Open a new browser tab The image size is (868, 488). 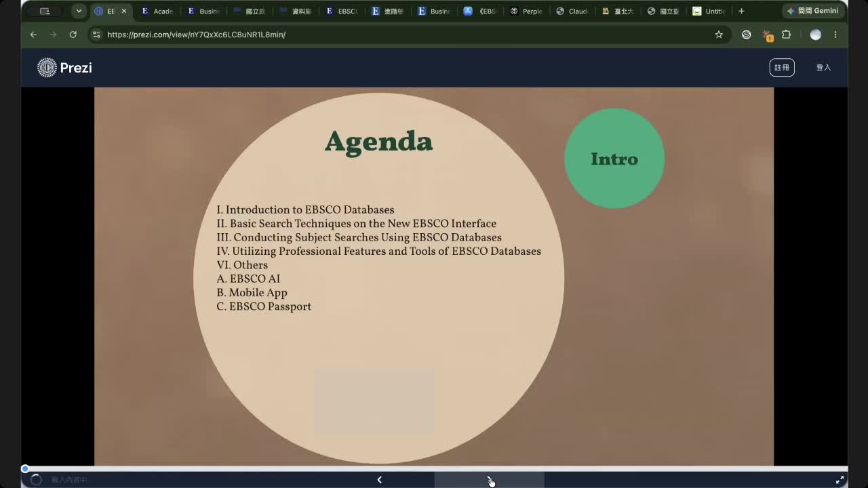[x=741, y=11]
